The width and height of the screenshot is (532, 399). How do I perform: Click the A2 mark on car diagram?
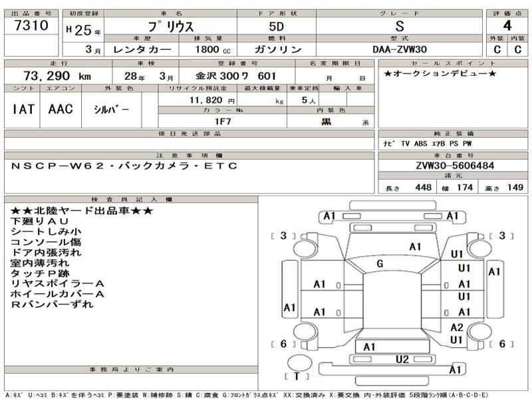456,327
